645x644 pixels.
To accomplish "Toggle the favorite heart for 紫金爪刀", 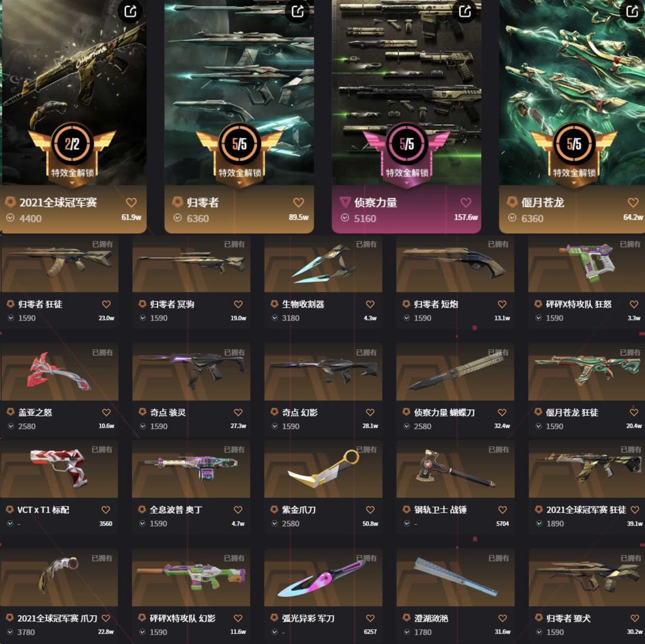I will click(370, 510).
